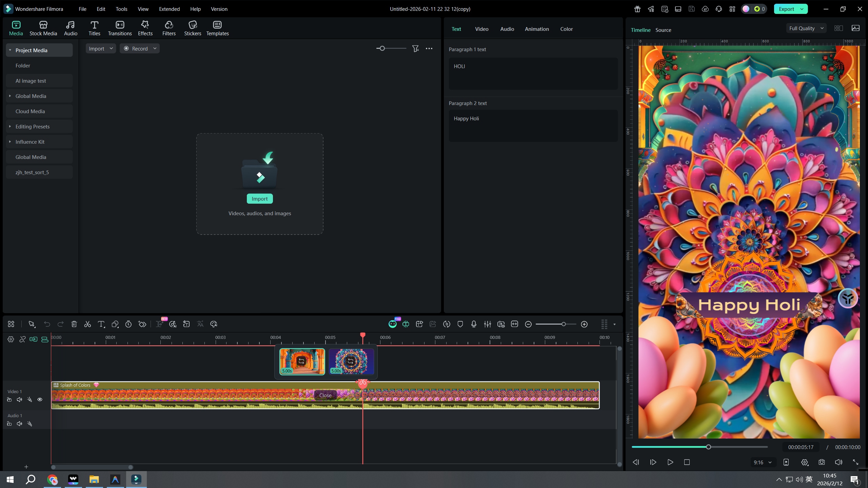Open the Tools menu

[121, 9]
